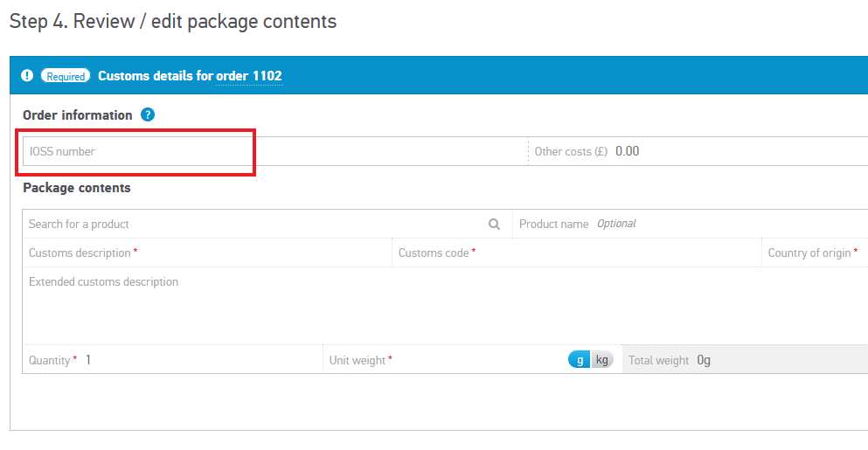
Task: Open the Order information help icon
Action: [x=148, y=114]
